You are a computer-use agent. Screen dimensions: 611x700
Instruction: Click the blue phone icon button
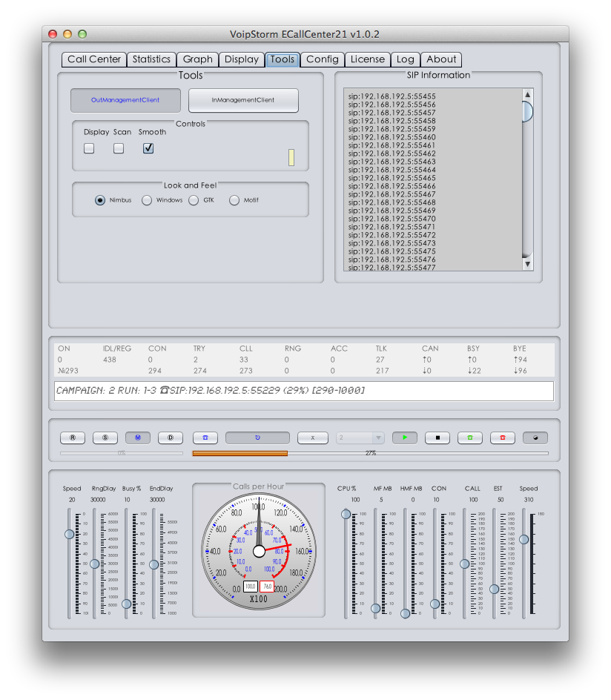pyautogui.click(x=205, y=437)
